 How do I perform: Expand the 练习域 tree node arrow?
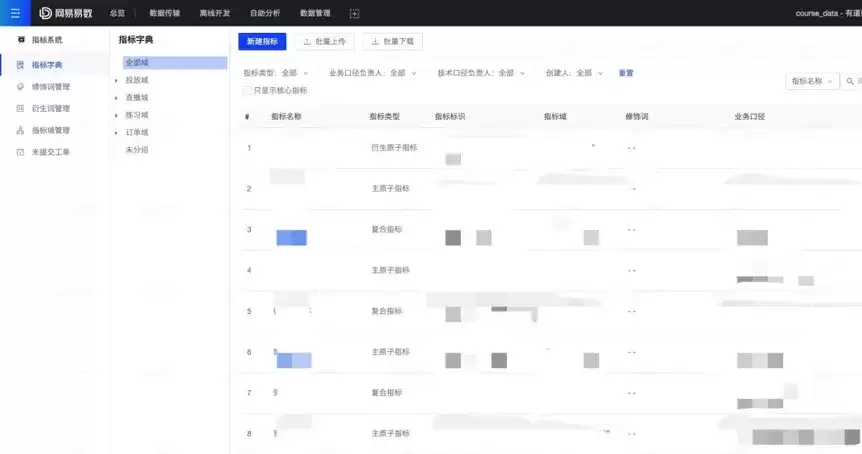(x=116, y=115)
